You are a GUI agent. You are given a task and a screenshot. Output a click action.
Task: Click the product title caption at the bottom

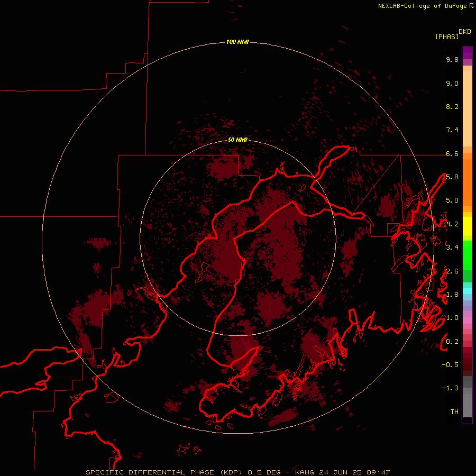[237, 472]
